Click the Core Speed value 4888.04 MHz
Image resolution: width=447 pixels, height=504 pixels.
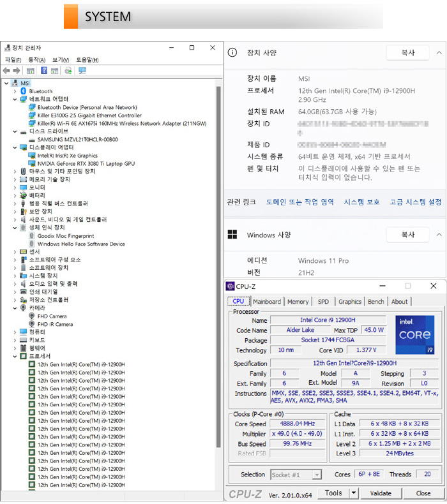coord(298,424)
